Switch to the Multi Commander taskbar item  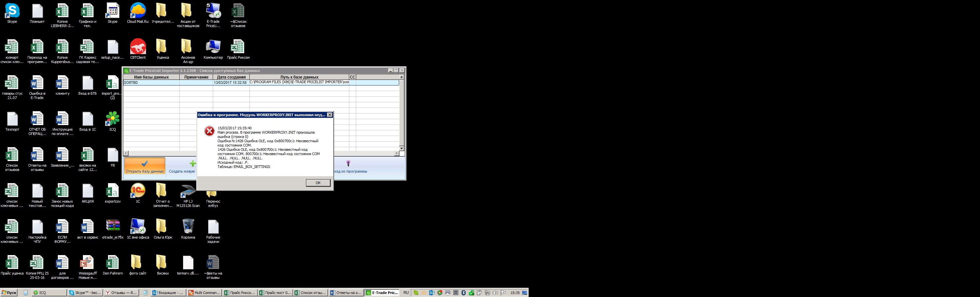(x=204, y=293)
